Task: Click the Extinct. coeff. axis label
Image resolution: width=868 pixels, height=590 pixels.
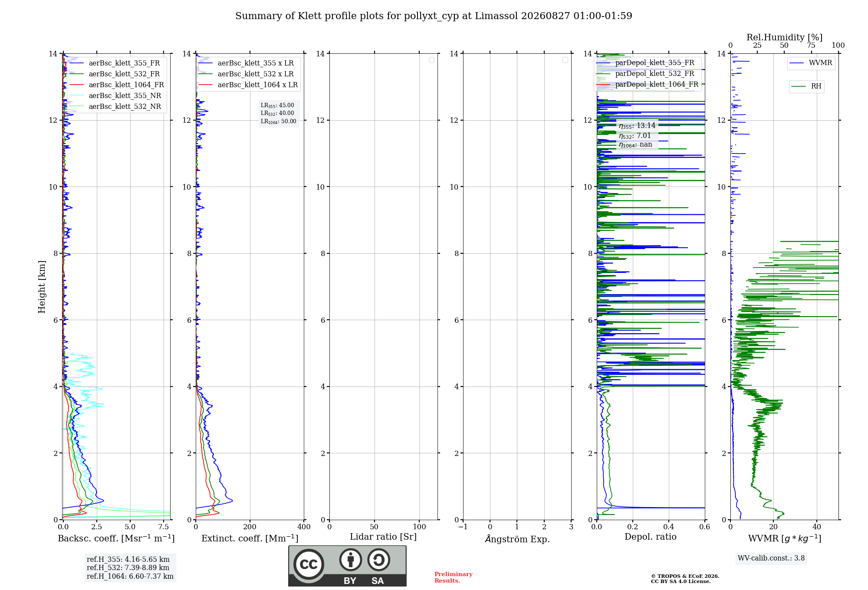Action: pyautogui.click(x=250, y=538)
